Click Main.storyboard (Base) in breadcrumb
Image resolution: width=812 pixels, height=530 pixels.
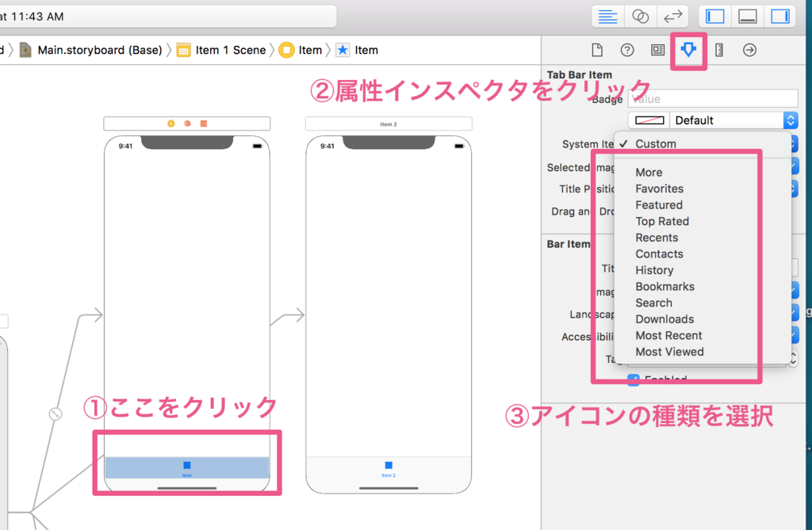99,50
